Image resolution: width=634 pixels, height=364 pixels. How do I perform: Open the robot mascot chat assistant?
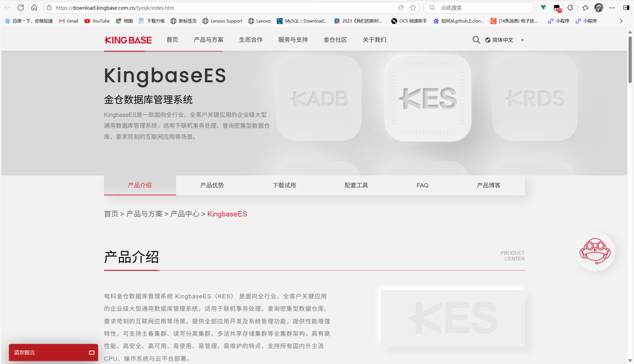coord(595,251)
